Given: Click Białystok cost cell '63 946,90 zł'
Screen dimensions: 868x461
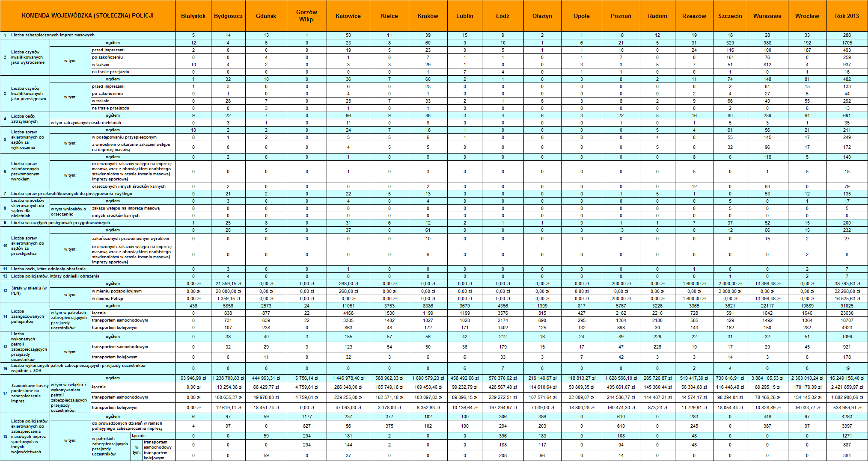Looking at the screenshot, I should (x=193, y=378).
